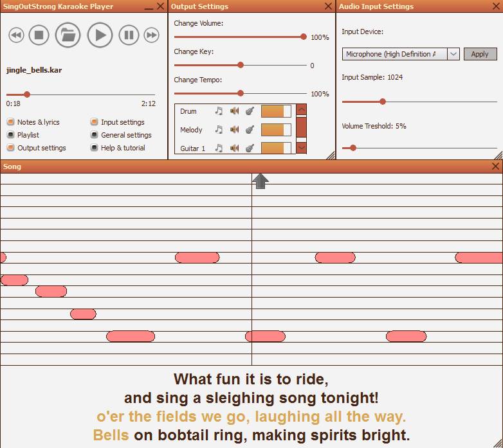The height and width of the screenshot is (448, 503).
Task: Click the elapsed time 0:18
Action: pos(13,103)
